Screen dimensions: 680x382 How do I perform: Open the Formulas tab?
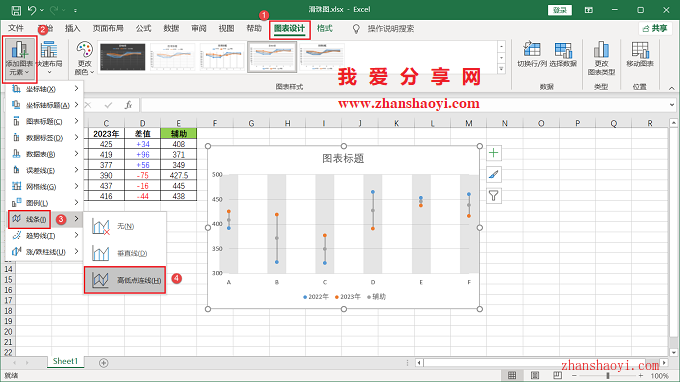coord(143,28)
